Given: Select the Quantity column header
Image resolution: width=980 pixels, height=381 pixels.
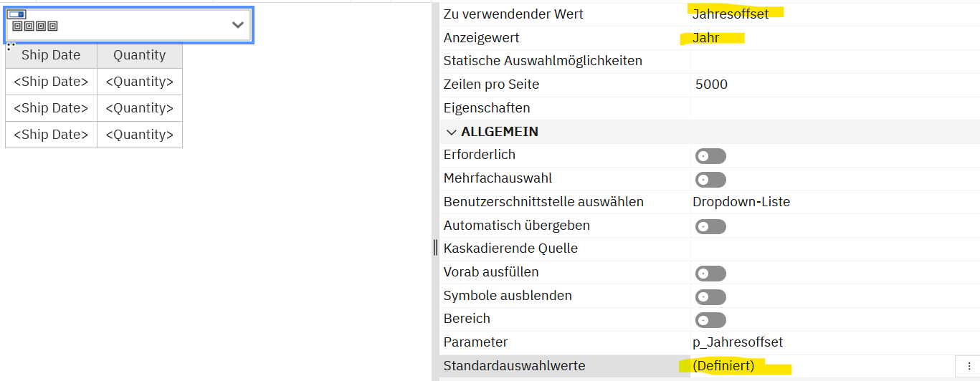Looking at the screenshot, I should click(x=139, y=55).
